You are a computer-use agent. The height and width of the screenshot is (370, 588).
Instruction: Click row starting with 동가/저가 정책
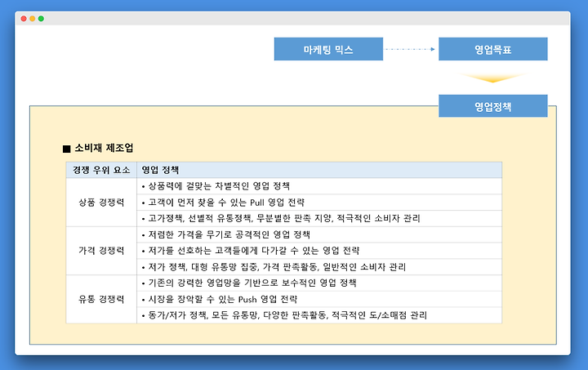pos(319,315)
